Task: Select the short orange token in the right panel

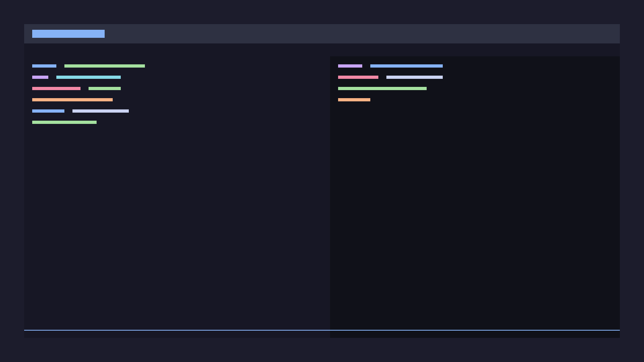Action: click(354, 99)
